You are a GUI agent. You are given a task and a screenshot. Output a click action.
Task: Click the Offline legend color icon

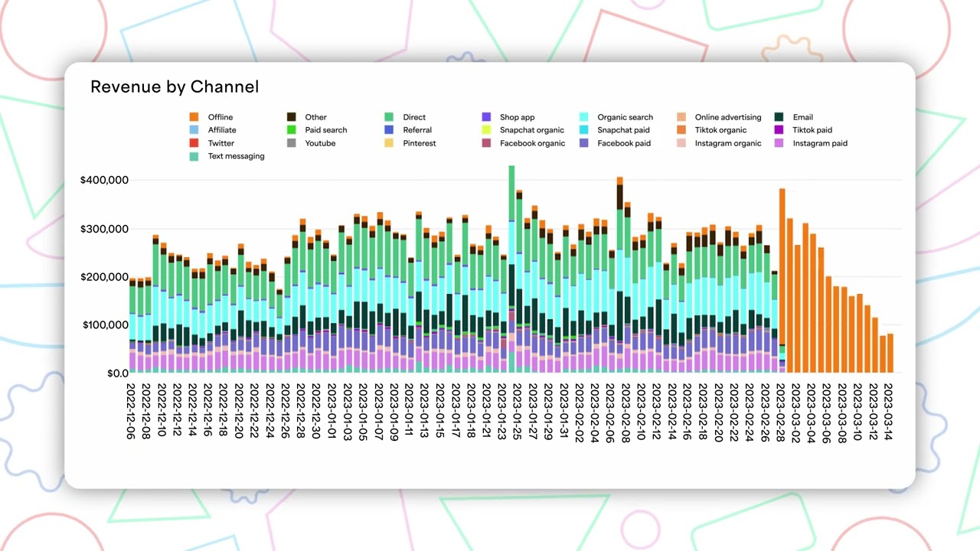coord(195,117)
